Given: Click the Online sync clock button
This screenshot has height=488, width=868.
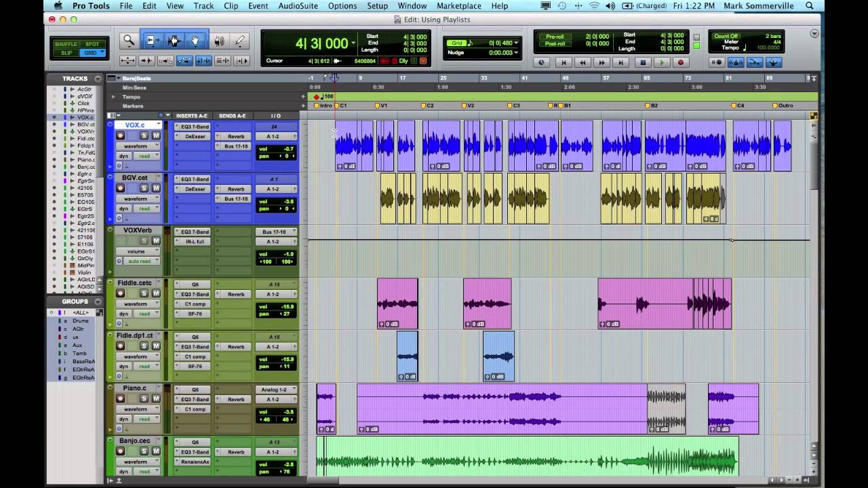Looking at the screenshot, I should click(541, 62).
